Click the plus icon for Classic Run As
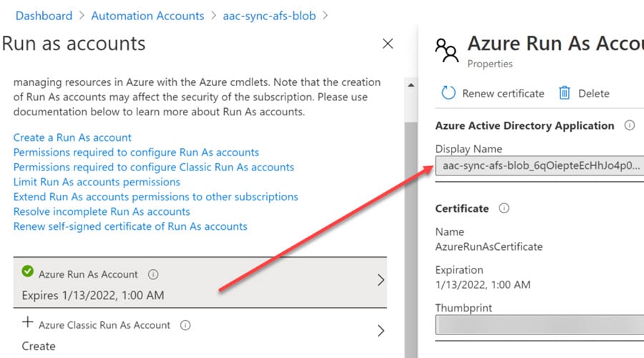Viewport: 644px width, 358px height. (27, 321)
